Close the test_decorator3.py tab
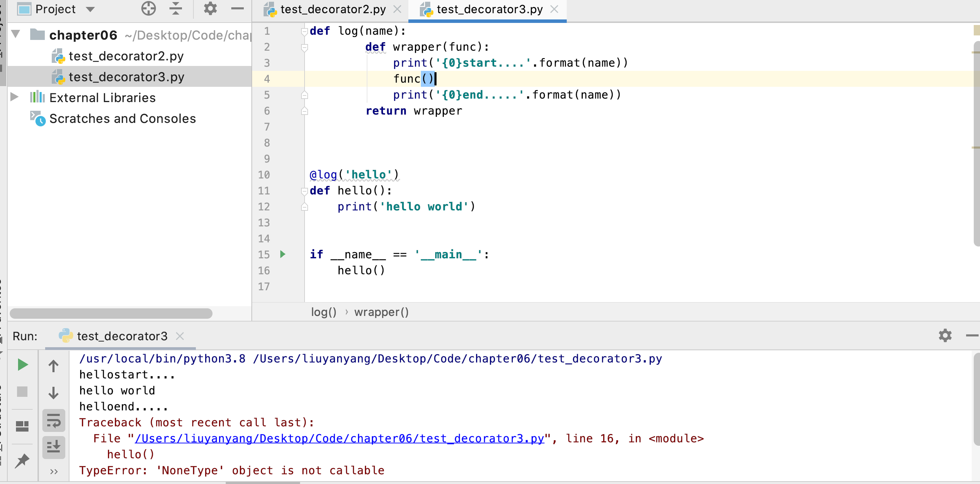 554,9
